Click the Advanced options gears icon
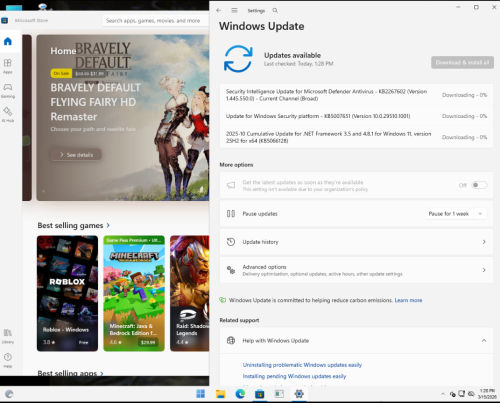 pyautogui.click(x=231, y=270)
